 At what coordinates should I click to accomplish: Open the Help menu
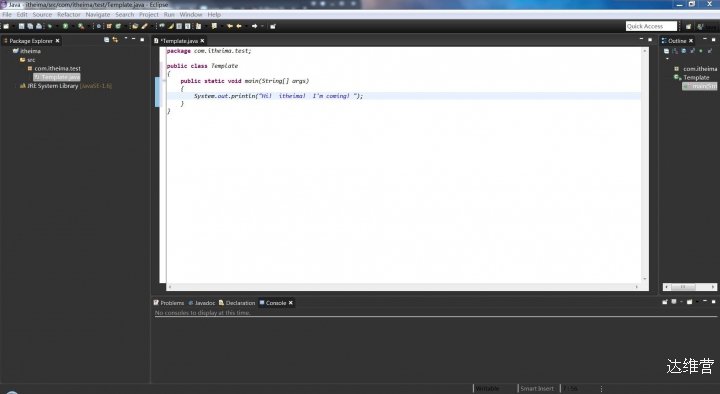214,15
